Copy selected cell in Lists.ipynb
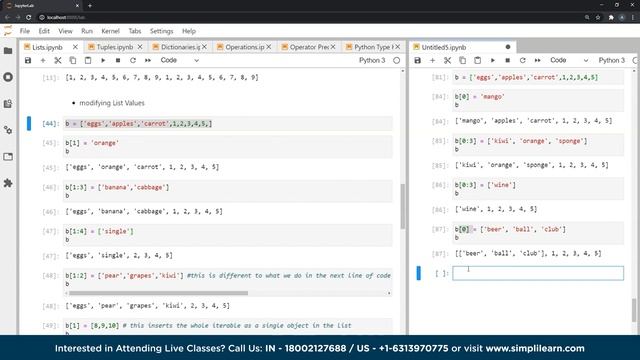 [73, 60]
